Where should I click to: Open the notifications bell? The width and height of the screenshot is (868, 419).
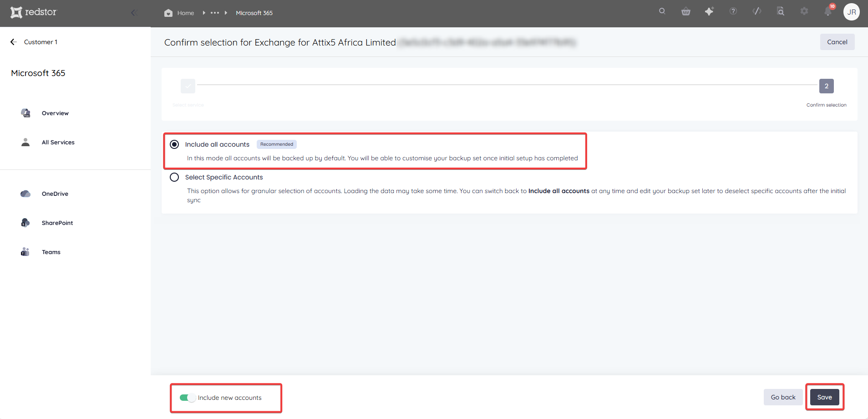828,11
